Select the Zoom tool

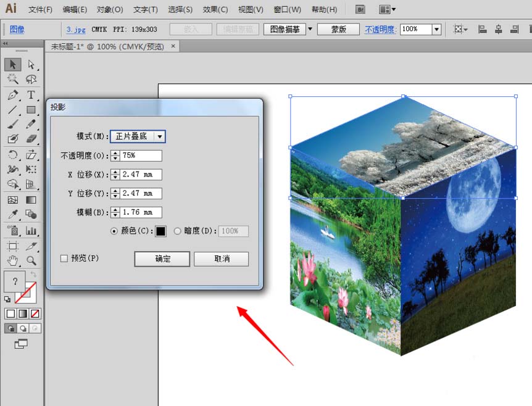[x=31, y=260]
